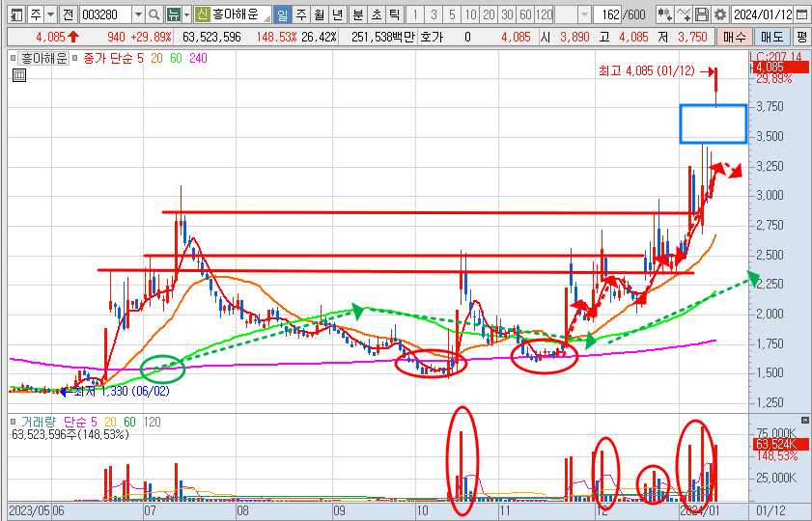Click the 매도 sell button
Viewport: 812px width, 521px height.
[771, 37]
